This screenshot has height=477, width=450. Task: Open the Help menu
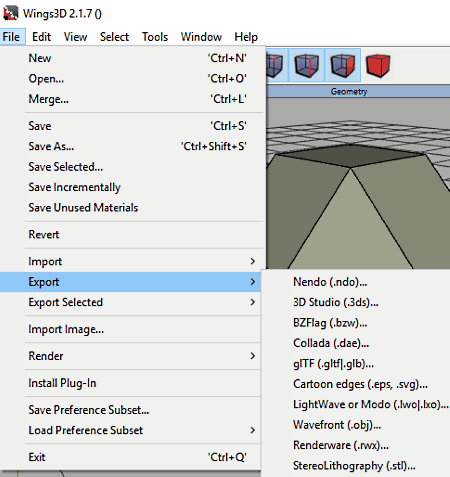(246, 37)
